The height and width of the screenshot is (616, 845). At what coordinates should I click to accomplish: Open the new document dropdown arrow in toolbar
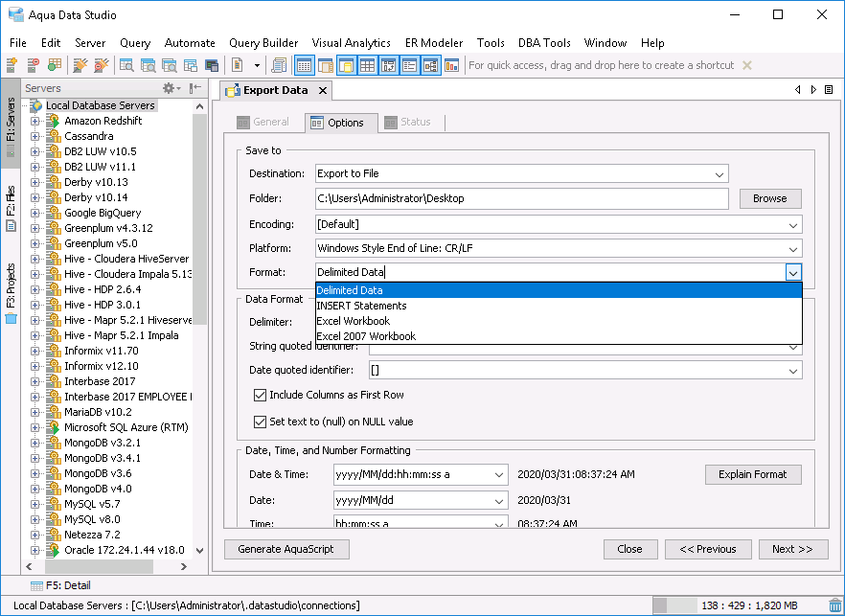257,66
